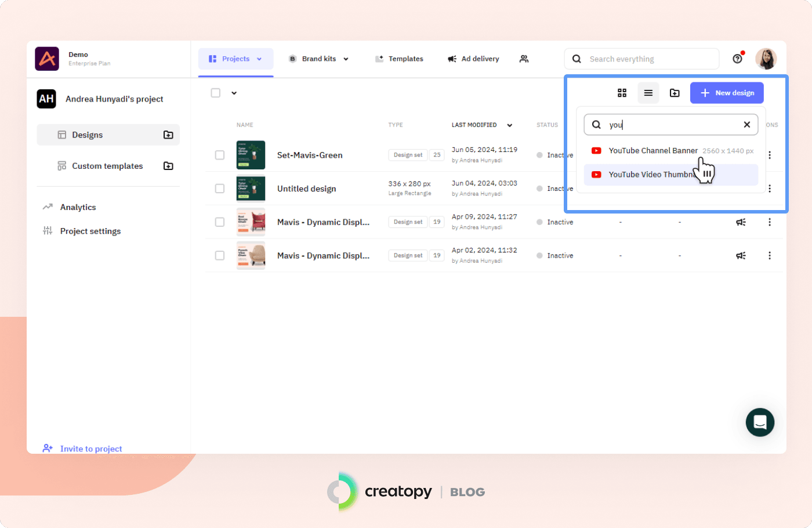Open the team members icon in top navigation
Viewport: 812px width, 528px height.
524,59
